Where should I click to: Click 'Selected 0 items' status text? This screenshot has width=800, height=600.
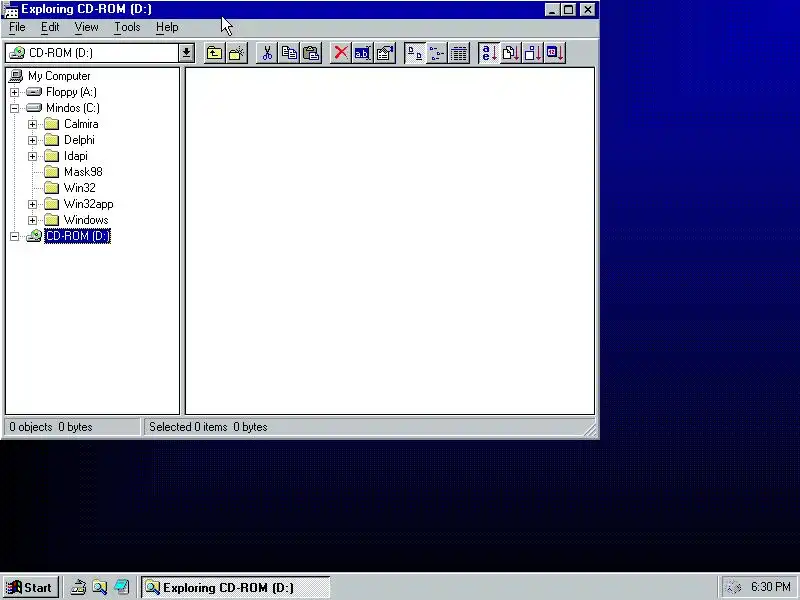188,427
